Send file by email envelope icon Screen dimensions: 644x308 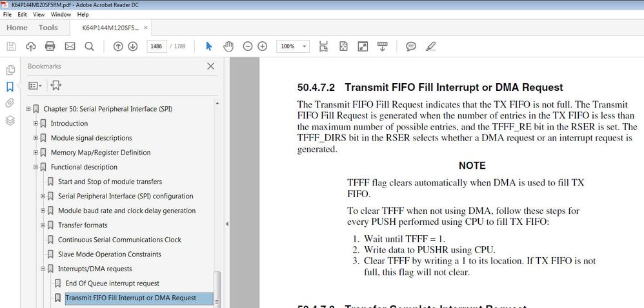click(x=70, y=46)
